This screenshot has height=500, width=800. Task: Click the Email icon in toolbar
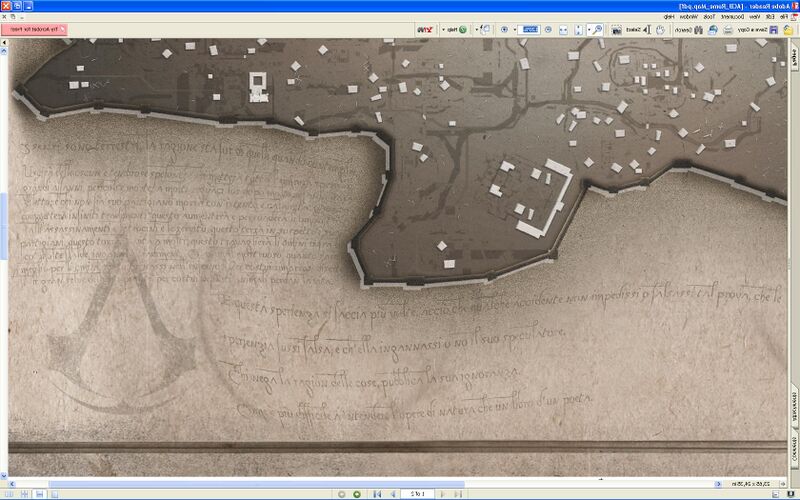(x=713, y=30)
